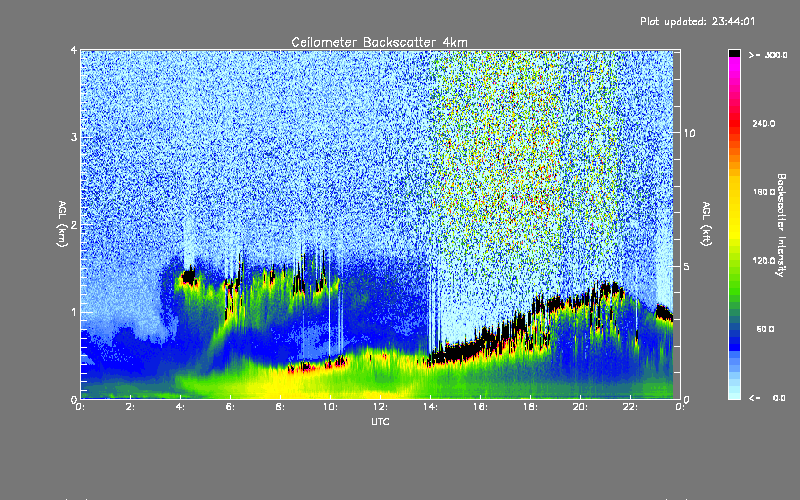
Task: Click the magenta band of the colorbar
Action: 734,66
